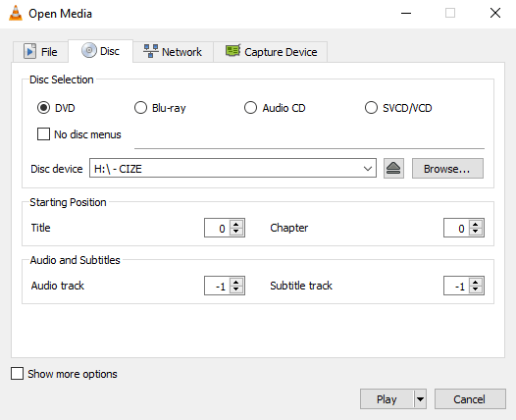This screenshot has width=516, height=420.
Task: Click inside the Title number field
Action: 218,228
